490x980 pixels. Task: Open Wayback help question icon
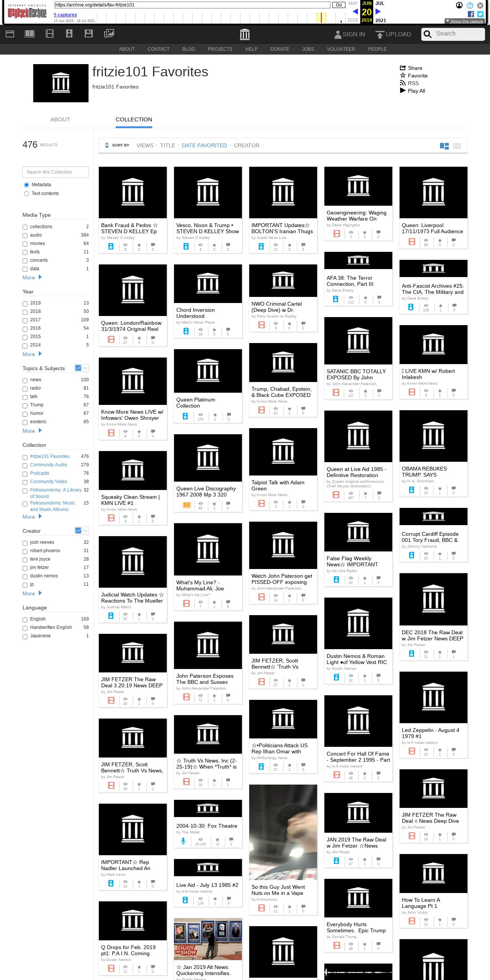(470, 5)
